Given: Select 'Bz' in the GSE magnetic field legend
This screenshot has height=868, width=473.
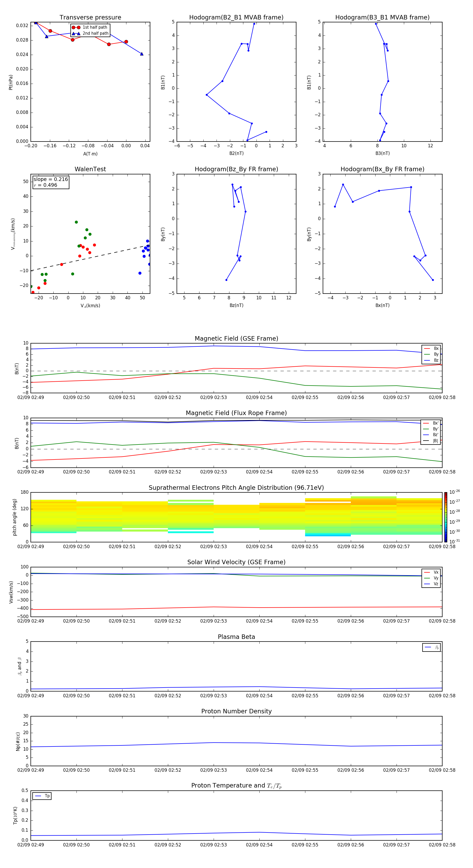Looking at the screenshot, I should [431, 360].
